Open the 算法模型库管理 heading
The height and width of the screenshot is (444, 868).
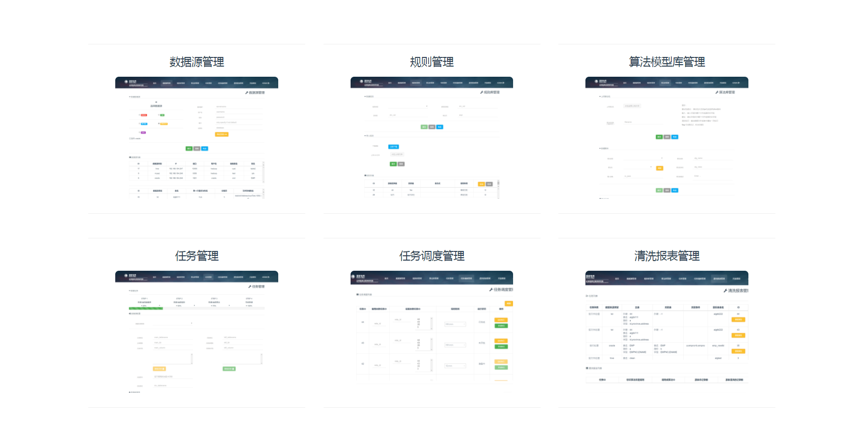click(x=667, y=62)
